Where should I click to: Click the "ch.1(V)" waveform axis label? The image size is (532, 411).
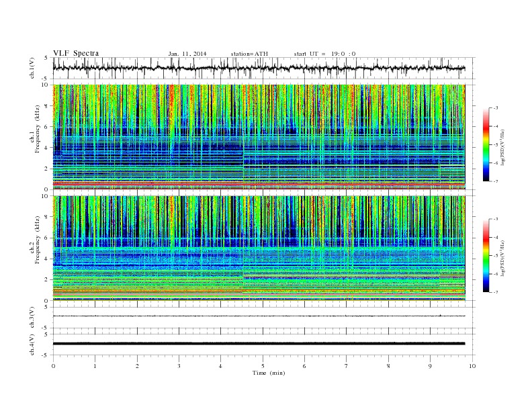[x=32, y=68]
